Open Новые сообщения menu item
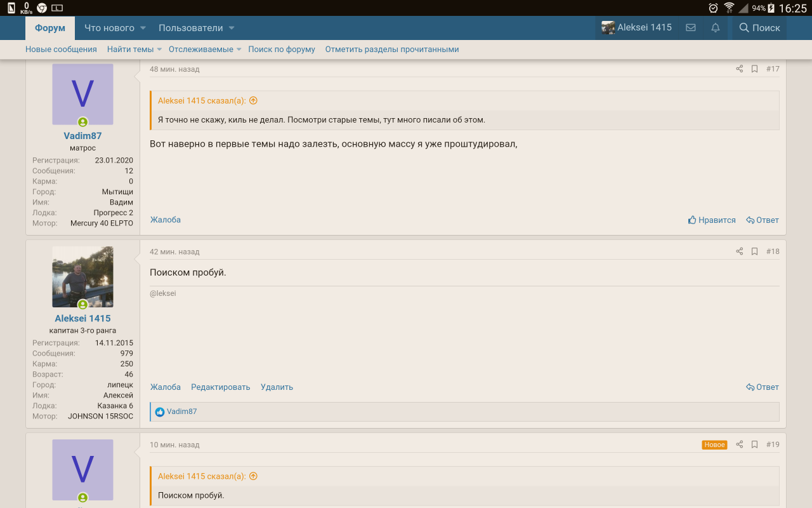Screen dimensions: 812x508 [x=61, y=50]
